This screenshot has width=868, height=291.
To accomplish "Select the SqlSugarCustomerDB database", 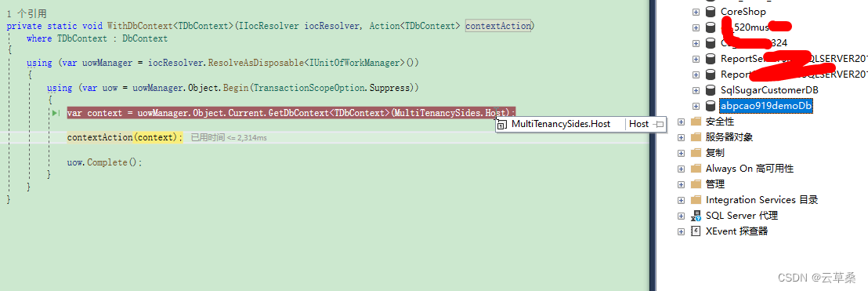I will click(769, 89).
